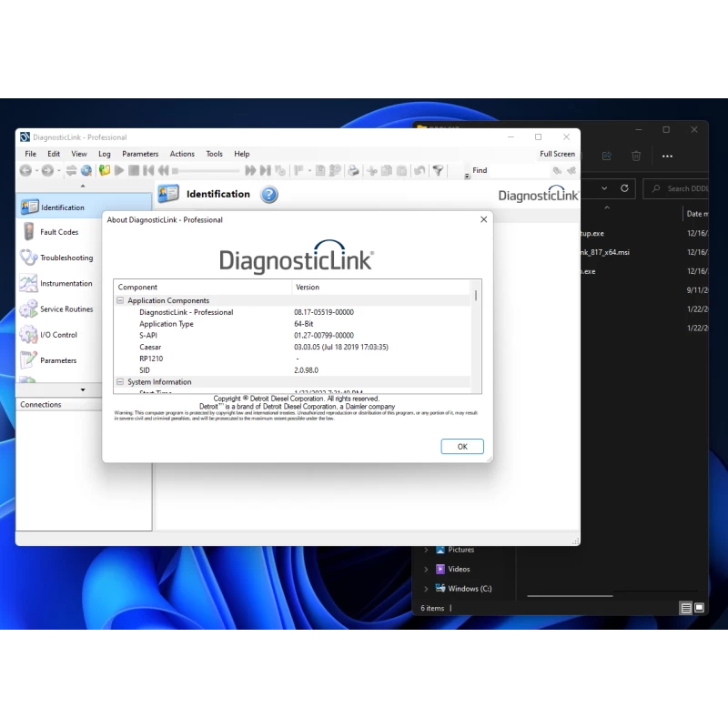Click the log Stop square button
Viewport: 728px width, 728px height.
tap(134, 170)
